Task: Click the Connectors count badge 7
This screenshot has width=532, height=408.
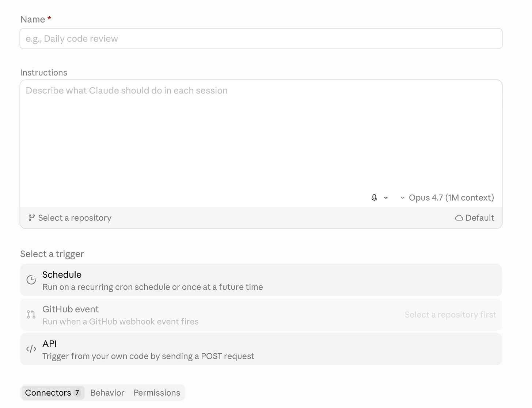Action: coord(77,393)
